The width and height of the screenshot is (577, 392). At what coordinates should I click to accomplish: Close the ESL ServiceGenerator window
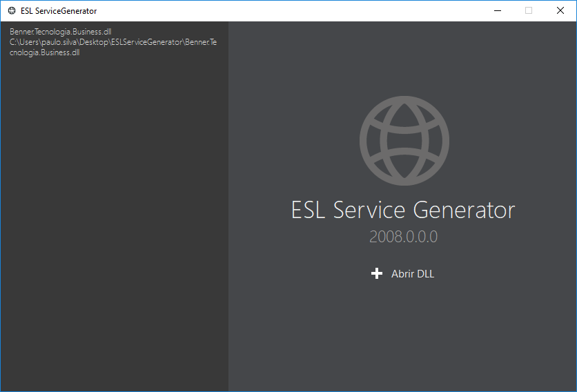[x=560, y=10]
